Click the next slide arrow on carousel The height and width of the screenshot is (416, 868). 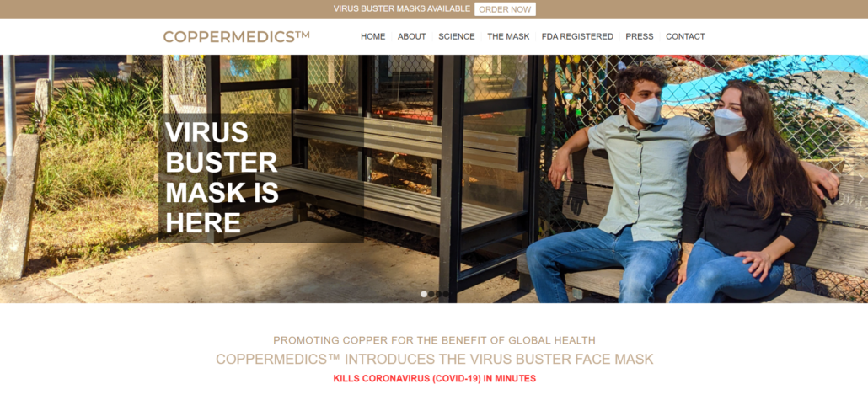point(860,179)
